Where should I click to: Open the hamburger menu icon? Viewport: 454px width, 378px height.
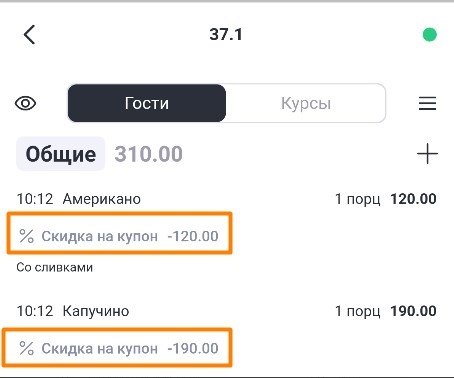pos(427,103)
